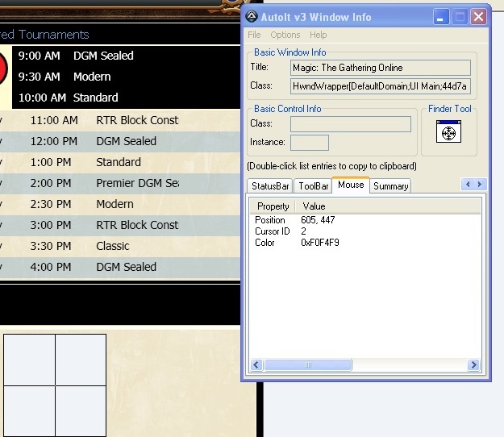
Task: Close the AutoIt Window Info window
Action: (479, 16)
